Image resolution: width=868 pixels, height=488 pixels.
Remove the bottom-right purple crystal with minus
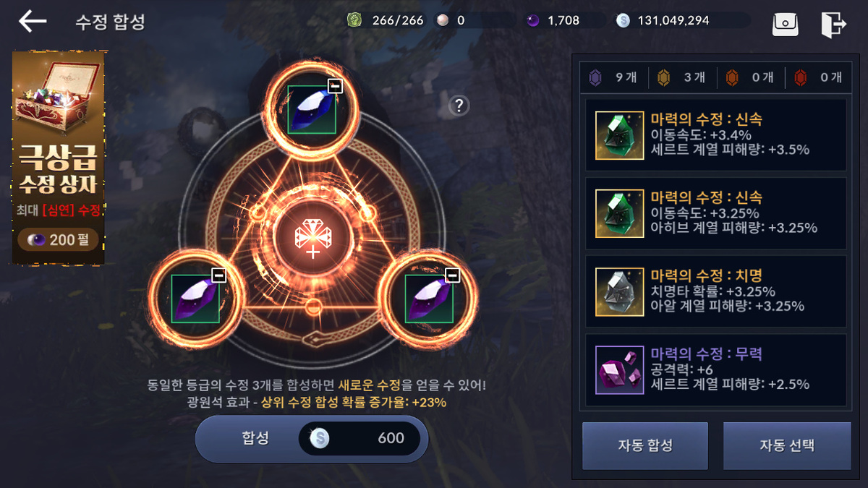point(452,275)
